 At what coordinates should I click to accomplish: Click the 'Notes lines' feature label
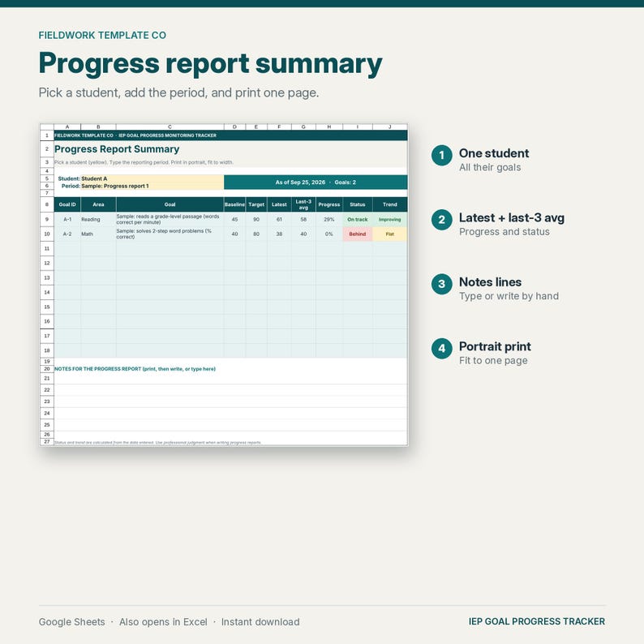(490, 282)
